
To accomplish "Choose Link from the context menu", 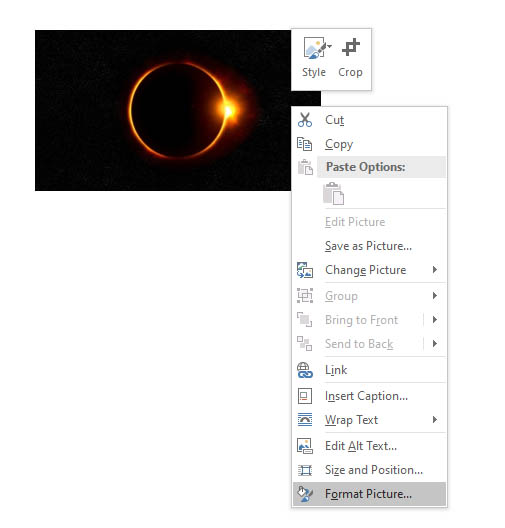I will click(369, 370).
